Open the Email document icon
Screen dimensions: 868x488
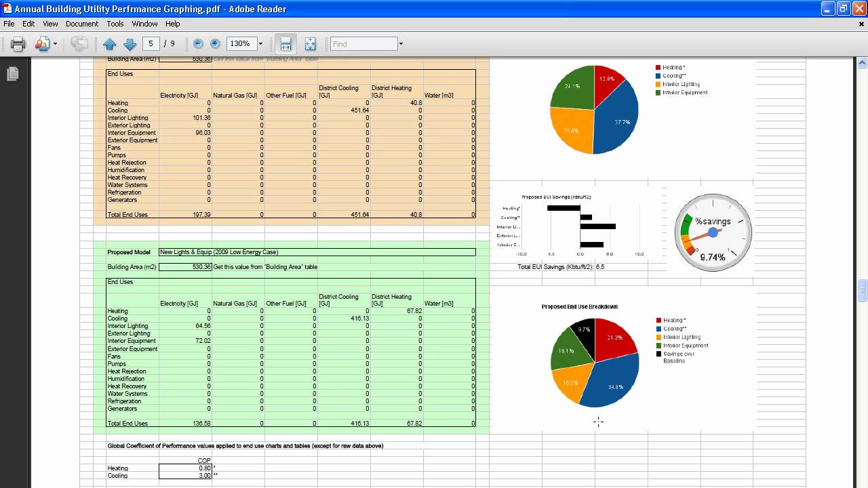(42, 43)
